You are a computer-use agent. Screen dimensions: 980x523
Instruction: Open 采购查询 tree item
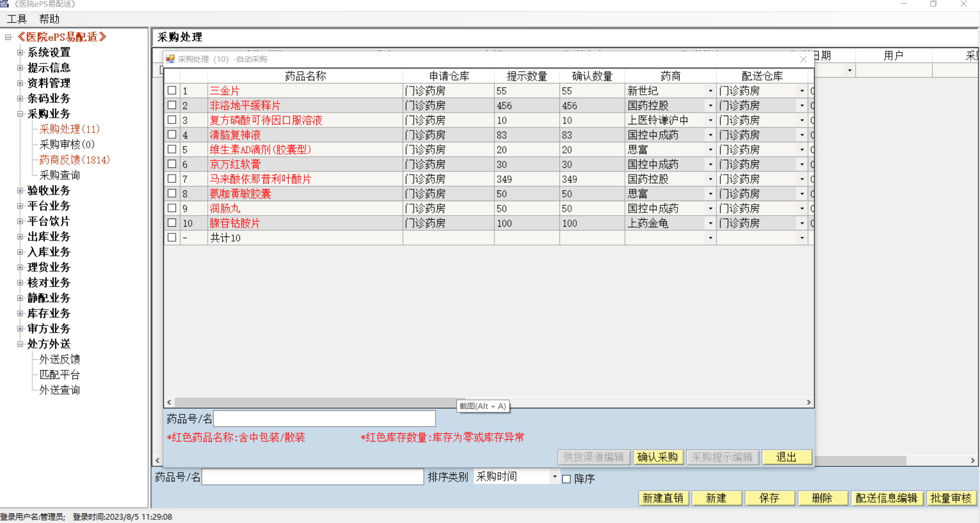pyautogui.click(x=60, y=175)
